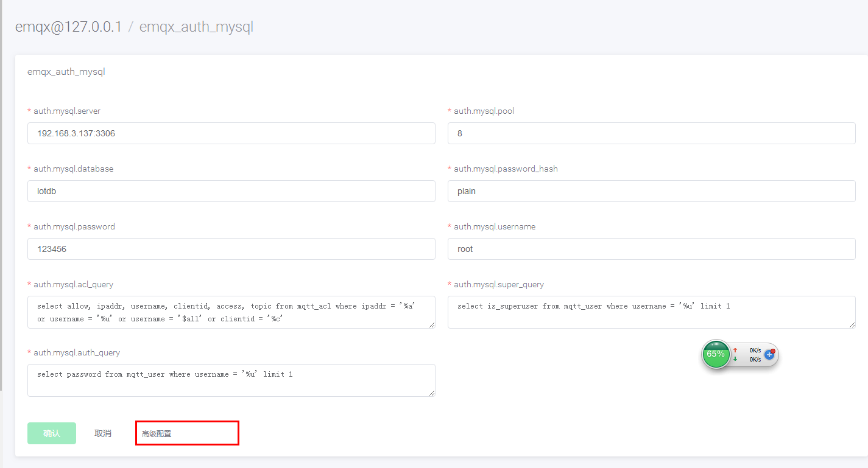Click the green 65% memory ball widget
The width and height of the screenshot is (868, 468).
(716, 354)
